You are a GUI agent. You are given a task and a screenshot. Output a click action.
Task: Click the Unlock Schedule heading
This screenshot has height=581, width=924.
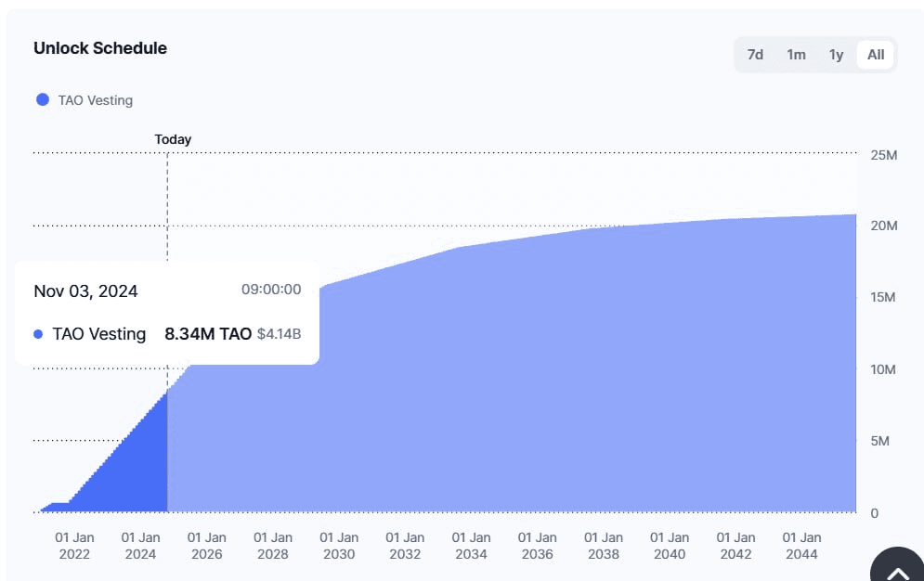click(x=100, y=48)
